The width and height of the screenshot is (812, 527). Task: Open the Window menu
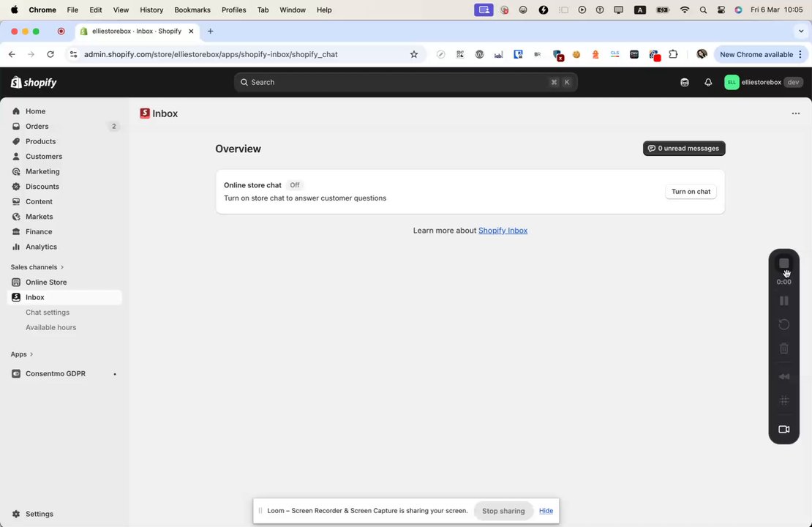pos(293,10)
